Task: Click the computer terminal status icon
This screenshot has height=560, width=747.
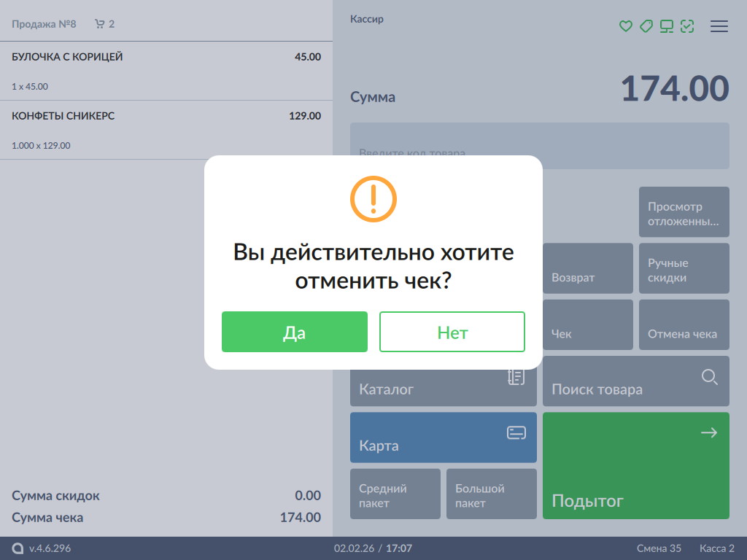Action: (x=666, y=26)
